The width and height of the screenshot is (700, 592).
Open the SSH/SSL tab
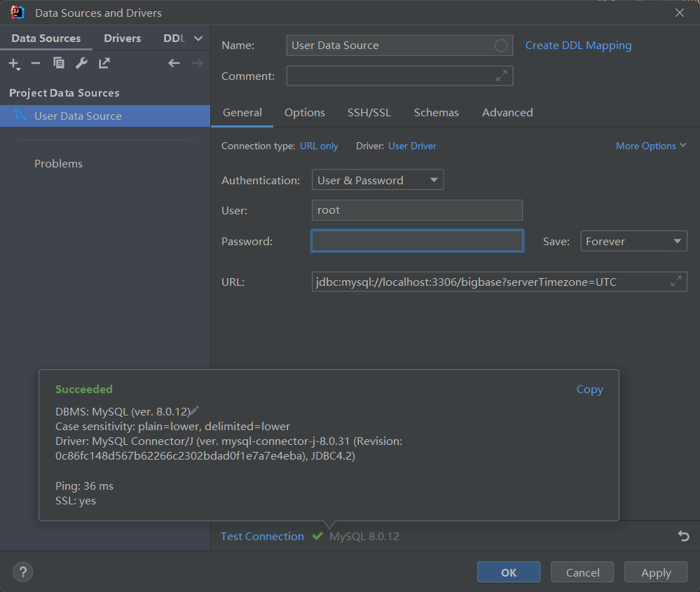(x=369, y=113)
